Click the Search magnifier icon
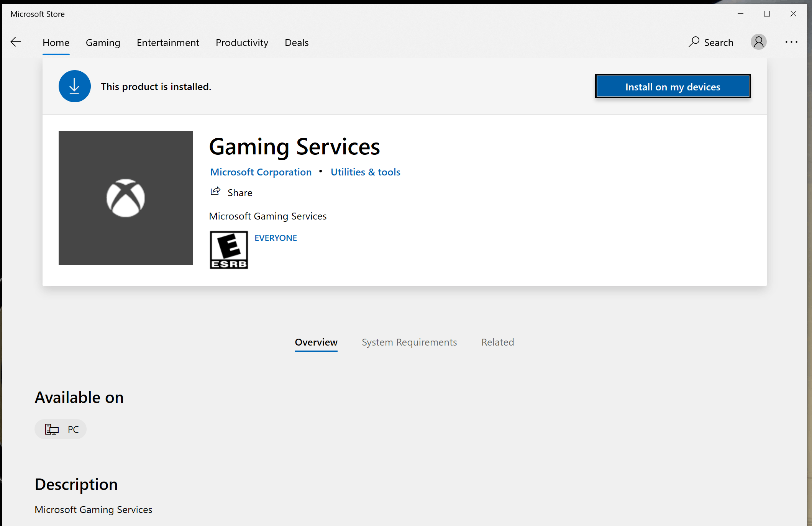This screenshot has width=812, height=526. click(694, 42)
